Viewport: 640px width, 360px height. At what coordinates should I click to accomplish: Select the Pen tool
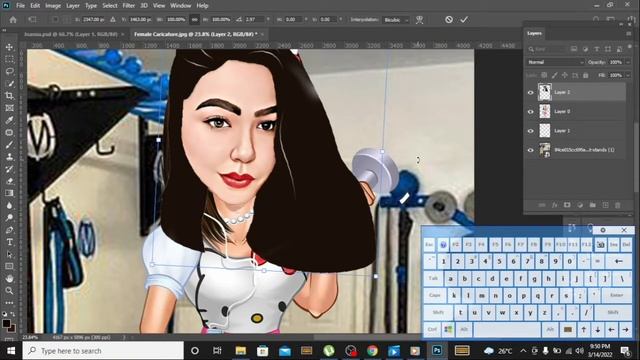[9, 230]
